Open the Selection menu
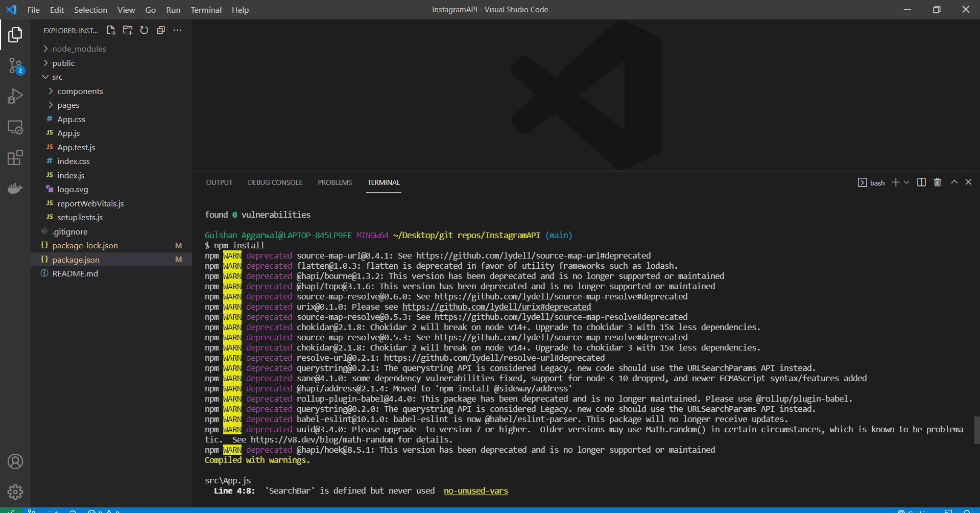Viewport: 980px width, 513px height. point(90,10)
